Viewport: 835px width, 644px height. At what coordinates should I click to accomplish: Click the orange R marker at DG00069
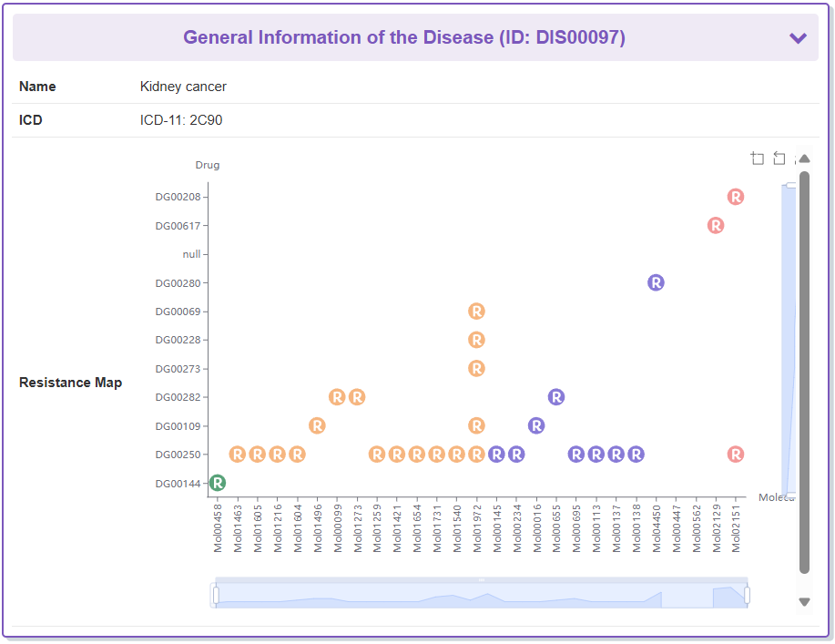[476, 312]
